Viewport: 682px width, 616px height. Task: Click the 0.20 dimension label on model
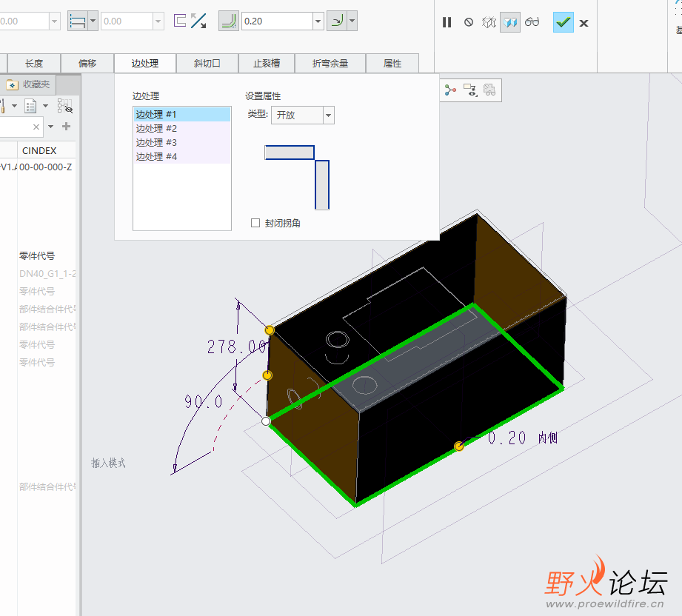[507, 438]
